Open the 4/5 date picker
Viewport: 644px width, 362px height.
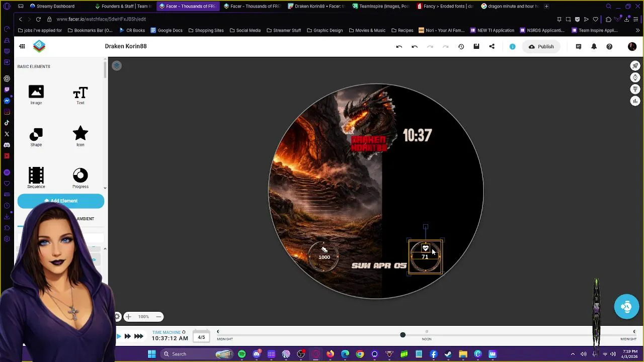[201, 337]
